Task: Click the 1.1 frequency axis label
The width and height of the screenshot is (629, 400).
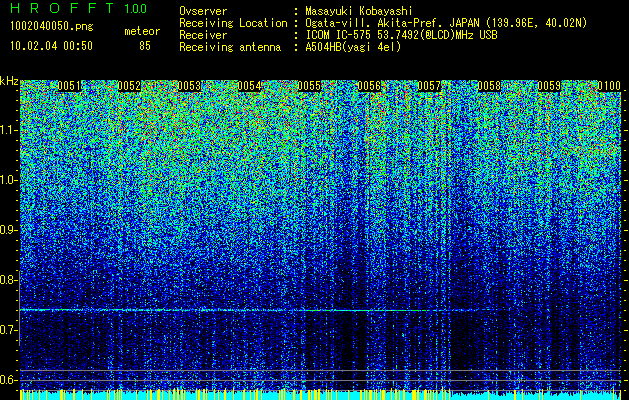Action: (8, 130)
